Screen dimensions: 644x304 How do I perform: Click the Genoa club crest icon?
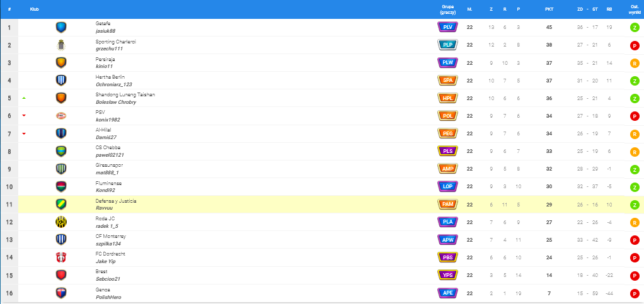tap(61, 293)
